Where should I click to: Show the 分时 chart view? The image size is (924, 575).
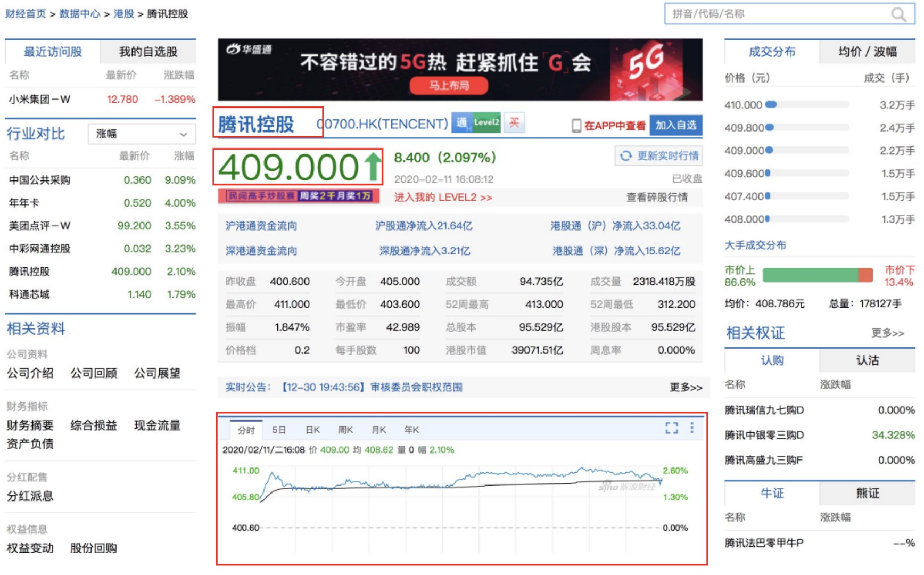point(246,430)
